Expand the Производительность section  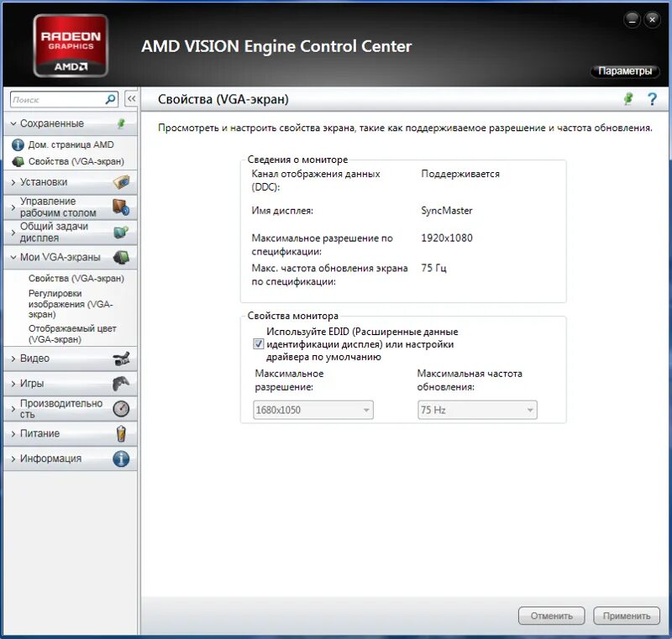click(x=13, y=409)
